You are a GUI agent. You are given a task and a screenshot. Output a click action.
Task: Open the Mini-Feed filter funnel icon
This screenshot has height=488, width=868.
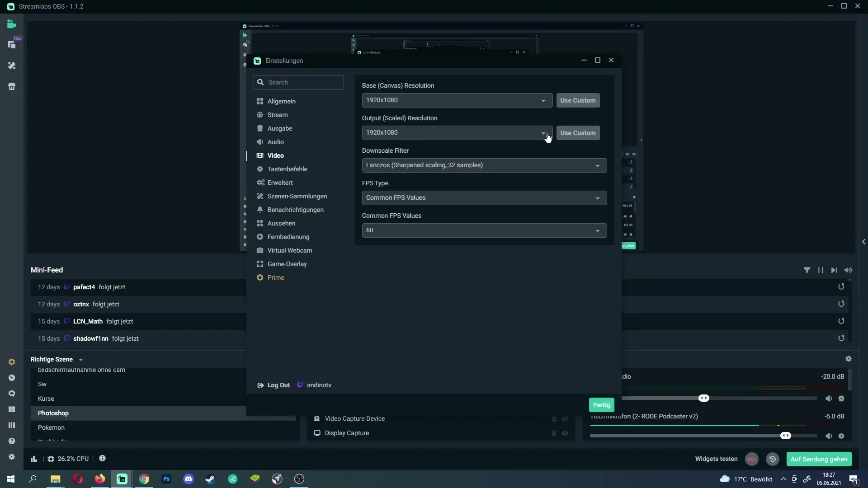pyautogui.click(x=807, y=270)
